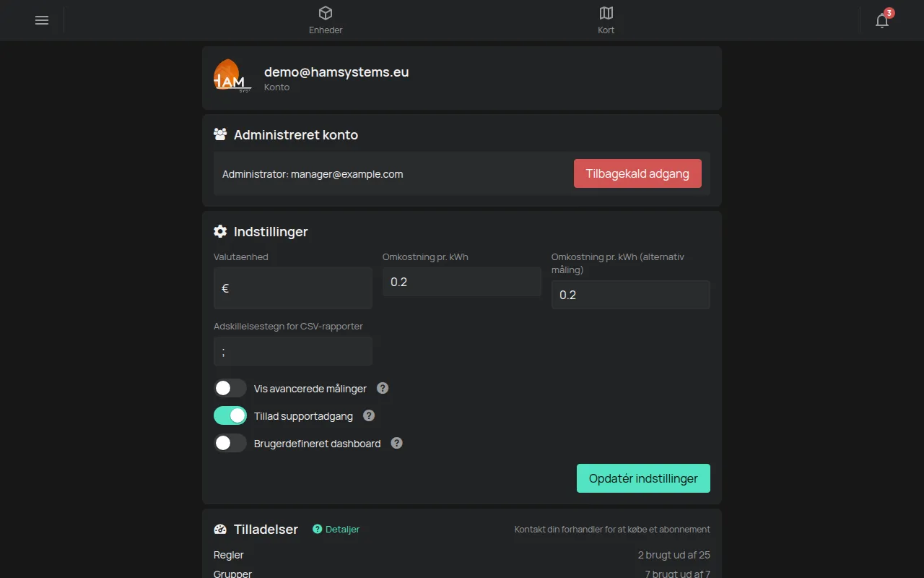Click Opdatér indstillinger button
This screenshot has width=924, height=578.
(x=643, y=478)
